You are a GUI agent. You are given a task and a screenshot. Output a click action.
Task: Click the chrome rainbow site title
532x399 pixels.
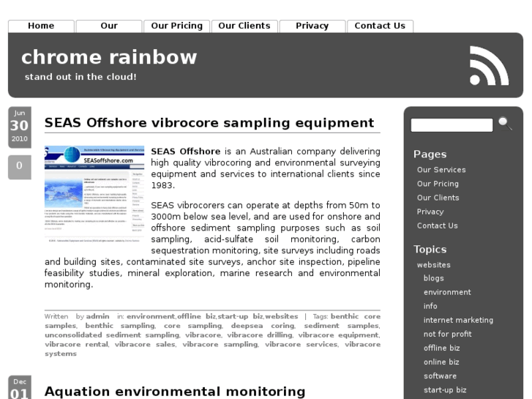click(x=109, y=56)
